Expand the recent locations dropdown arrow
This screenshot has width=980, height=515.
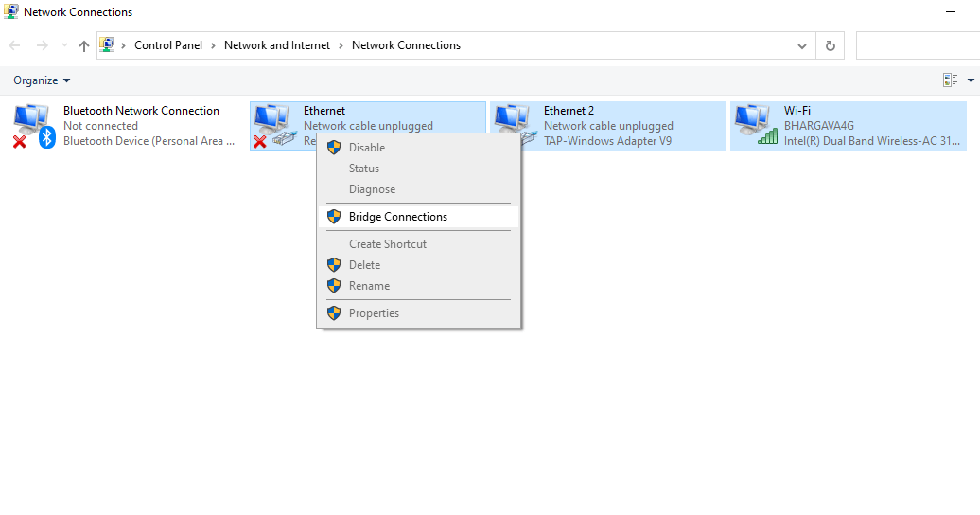pyautogui.click(x=64, y=45)
